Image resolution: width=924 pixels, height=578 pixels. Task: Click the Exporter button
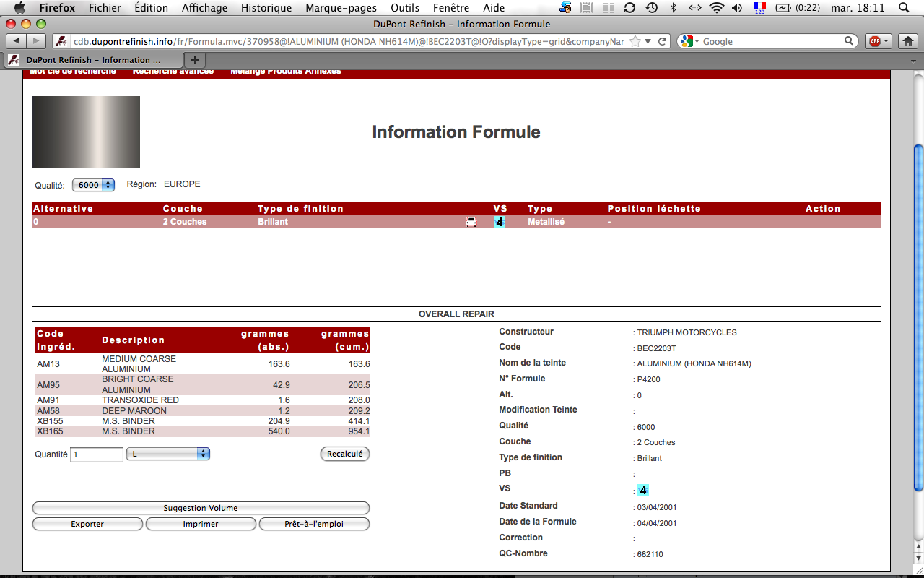pyautogui.click(x=87, y=524)
